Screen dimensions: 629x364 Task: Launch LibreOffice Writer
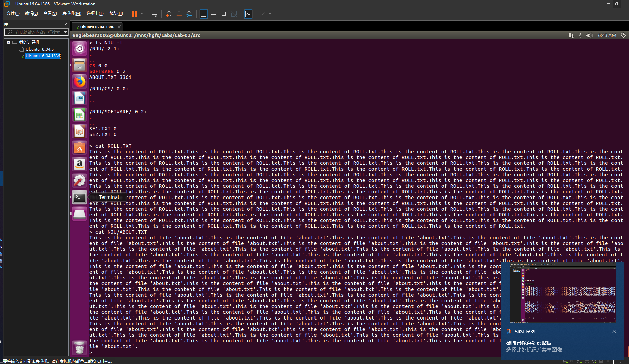80,98
